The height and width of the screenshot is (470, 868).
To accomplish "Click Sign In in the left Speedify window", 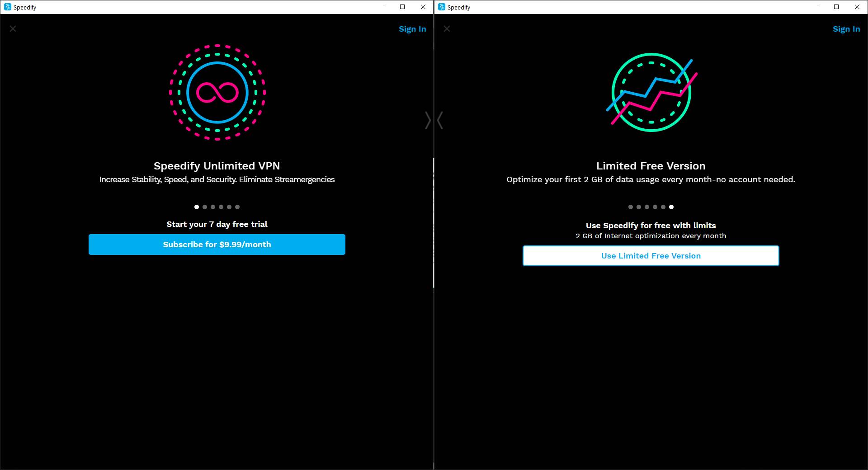I will pos(412,29).
